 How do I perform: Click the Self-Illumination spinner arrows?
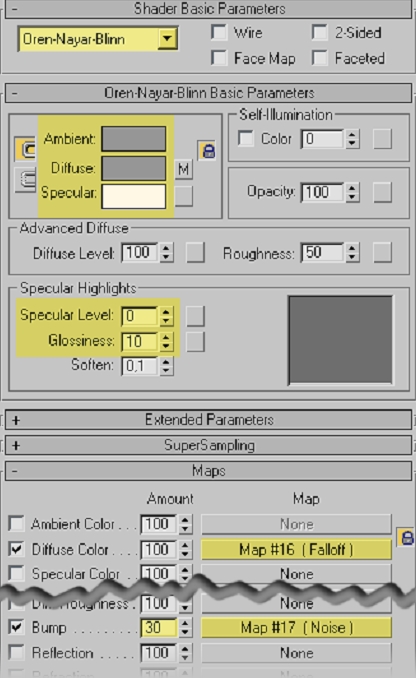click(352, 139)
